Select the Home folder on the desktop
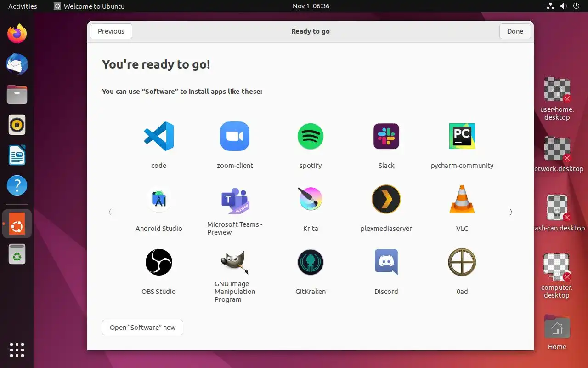Image resolution: width=588 pixels, height=368 pixels. (557, 332)
